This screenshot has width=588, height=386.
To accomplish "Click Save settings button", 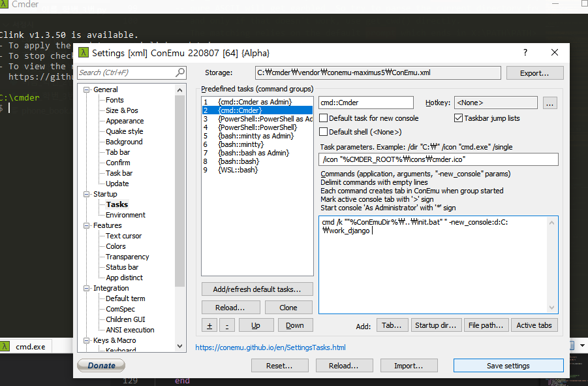I will [508, 366].
